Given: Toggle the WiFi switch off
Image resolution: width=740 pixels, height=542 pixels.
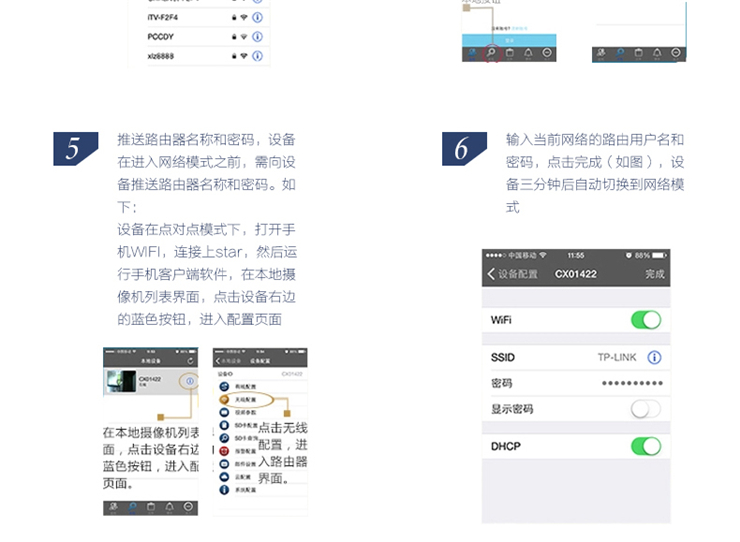Looking at the screenshot, I should (646, 320).
